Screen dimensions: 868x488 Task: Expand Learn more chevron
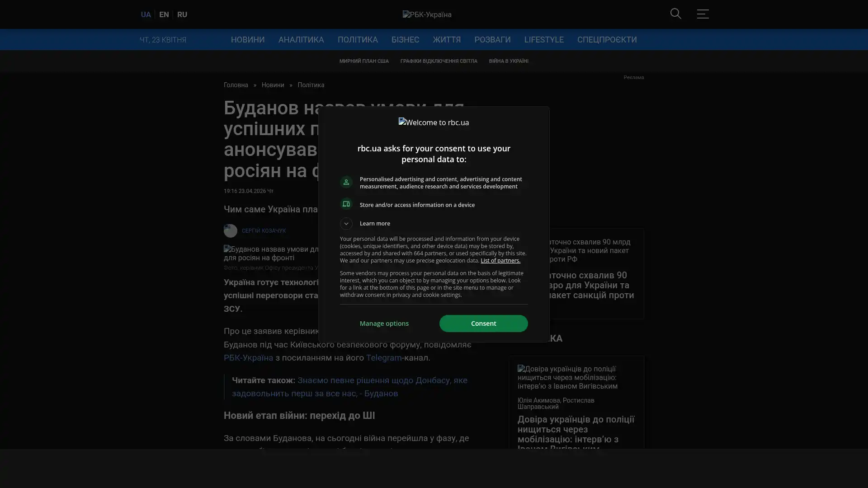346,224
